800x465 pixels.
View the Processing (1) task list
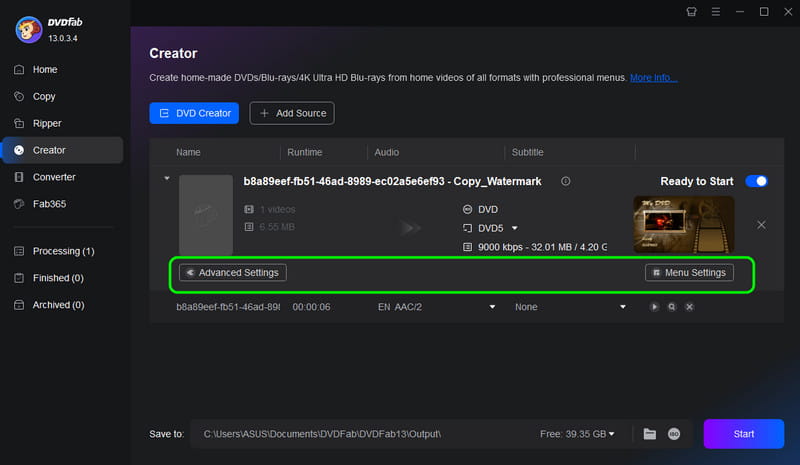[63, 251]
